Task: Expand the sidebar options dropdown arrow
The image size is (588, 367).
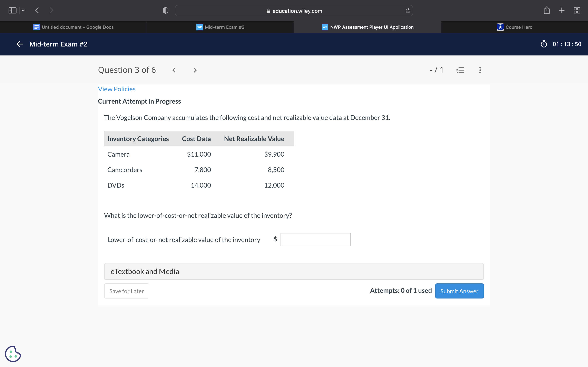Action: click(23, 10)
